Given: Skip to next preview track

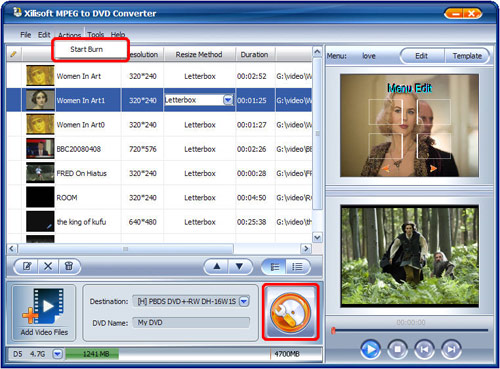Looking at the screenshot, I should (x=451, y=349).
